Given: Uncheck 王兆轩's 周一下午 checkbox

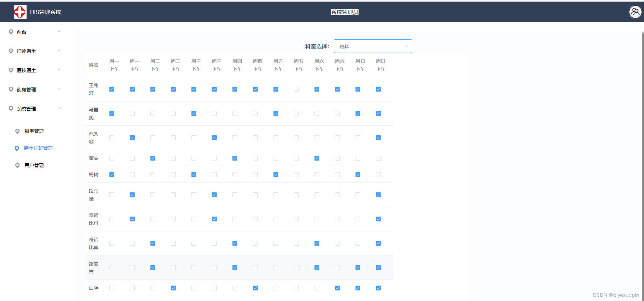Looking at the screenshot, I should tap(132, 89).
